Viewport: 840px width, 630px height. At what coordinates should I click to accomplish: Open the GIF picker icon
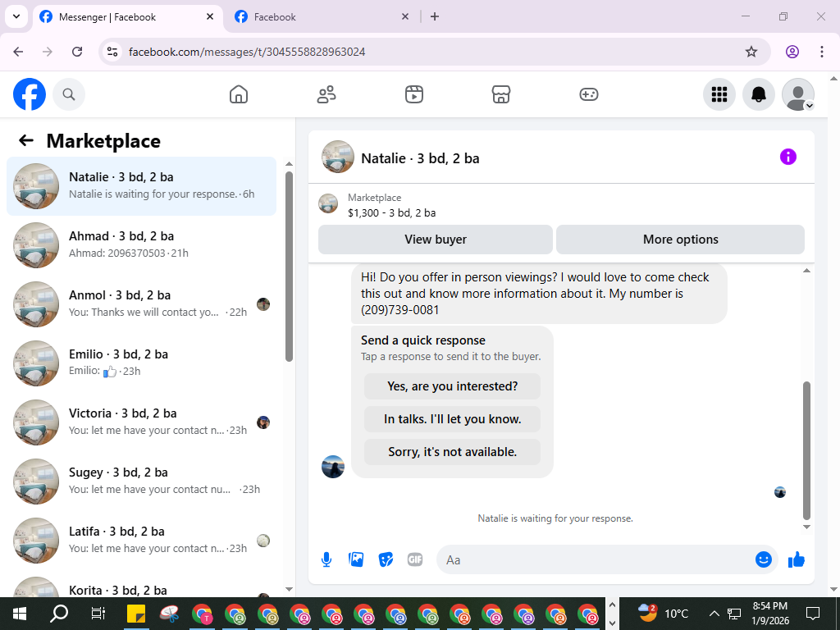pos(414,559)
